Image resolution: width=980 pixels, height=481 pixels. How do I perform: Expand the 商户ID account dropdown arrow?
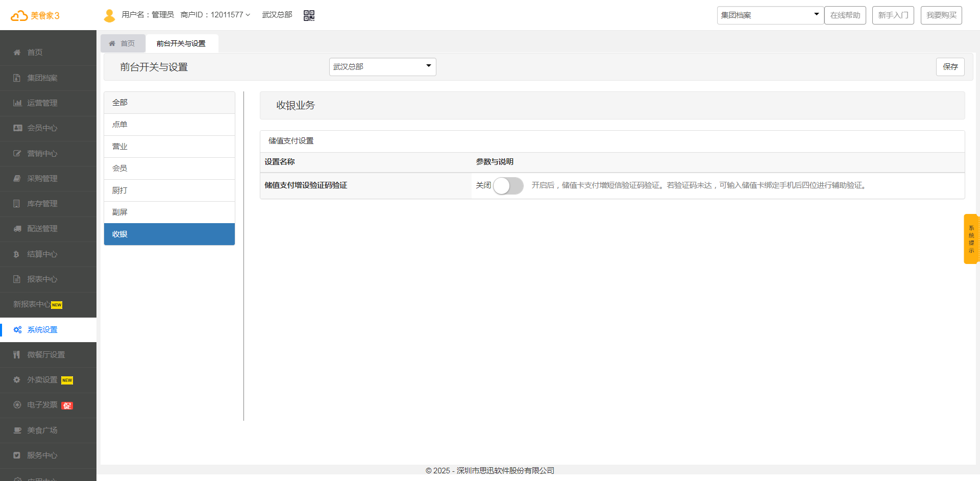coord(248,15)
